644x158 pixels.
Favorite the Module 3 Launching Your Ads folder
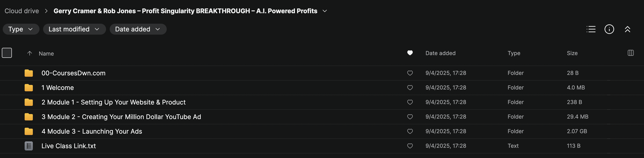(x=410, y=131)
